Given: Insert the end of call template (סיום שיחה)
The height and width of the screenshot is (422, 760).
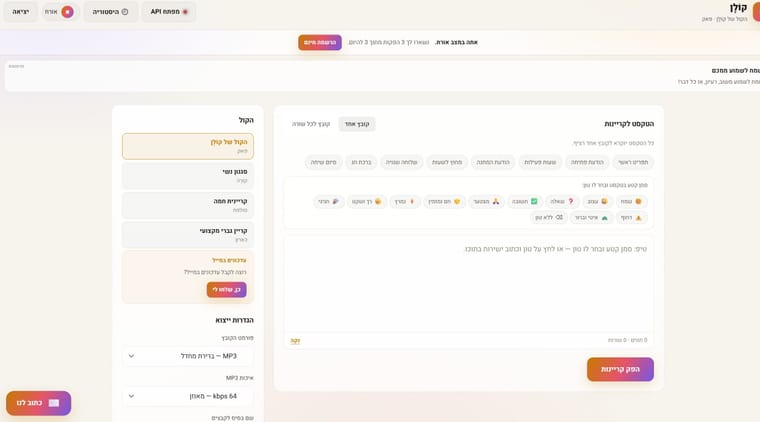Looking at the screenshot, I should coord(323,162).
